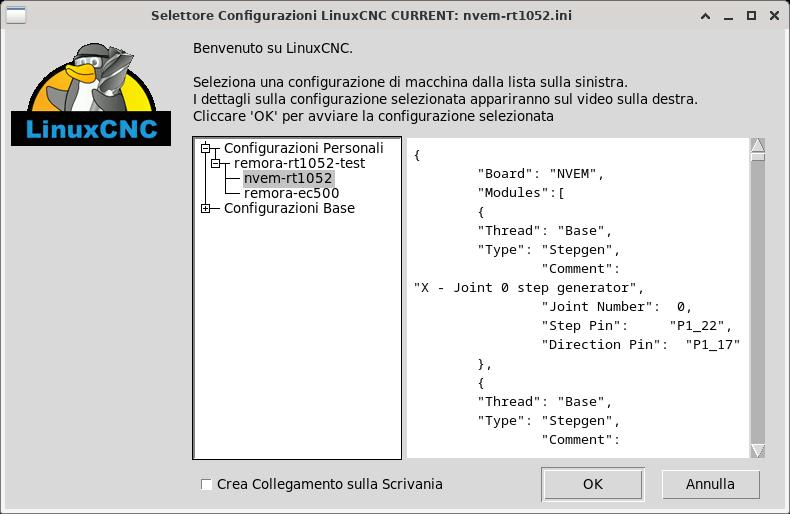Click the "X - Joint 0 step generator" text
Image resolution: width=790 pixels, height=514 pixels.
(529, 288)
